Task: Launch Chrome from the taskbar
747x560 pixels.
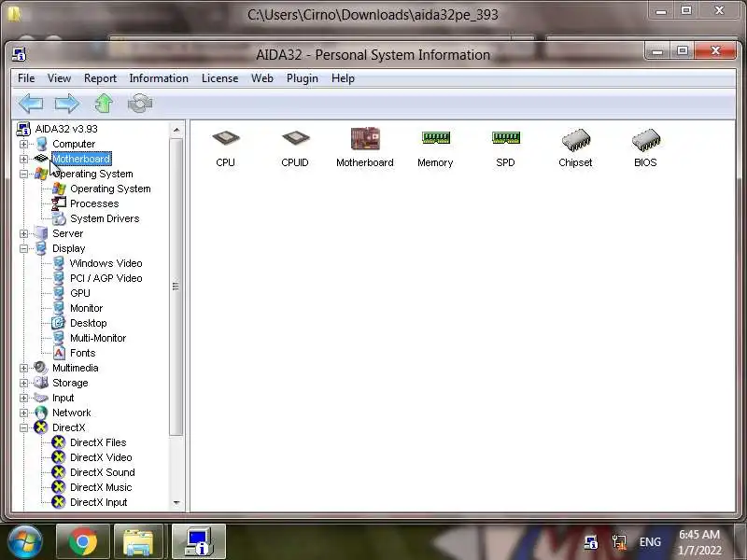Action: pos(82,542)
